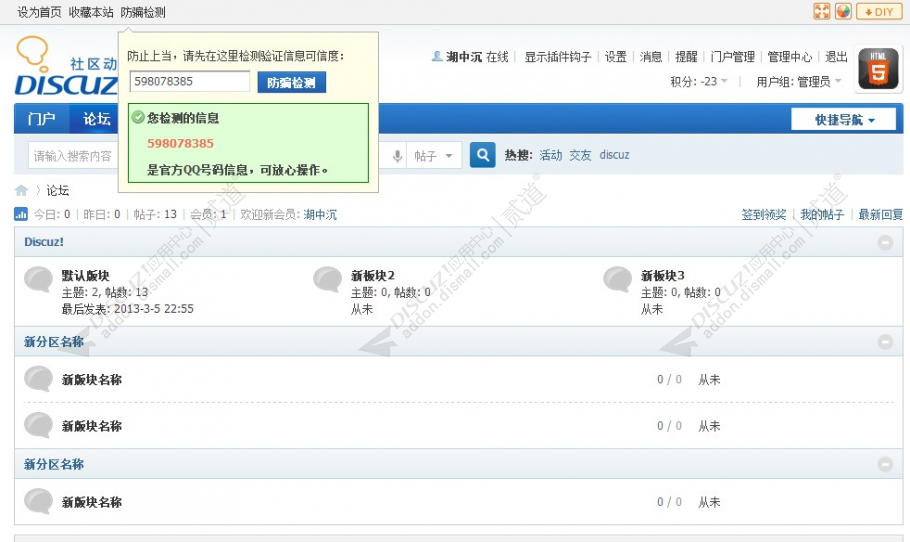Viewport: 910px width, 542px height.
Task: Click 设为首页 at the top
Action: click(39, 12)
